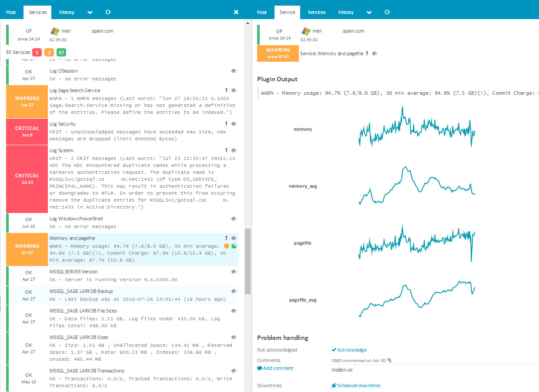Image resolution: width=539 pixels, height=392 pixels.
Task: Select the Service tab in right pane
Action: pyautogui.click(x=287, y=12)
